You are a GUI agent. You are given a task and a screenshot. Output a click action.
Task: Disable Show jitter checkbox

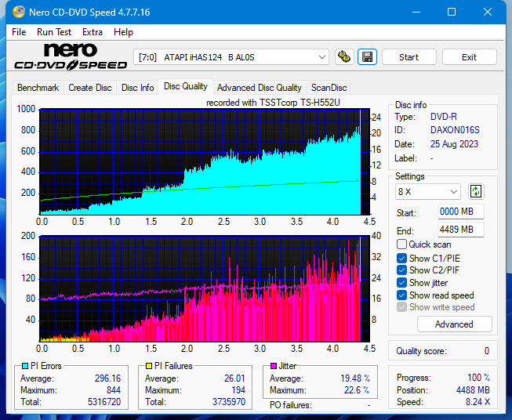click(401, 283)
